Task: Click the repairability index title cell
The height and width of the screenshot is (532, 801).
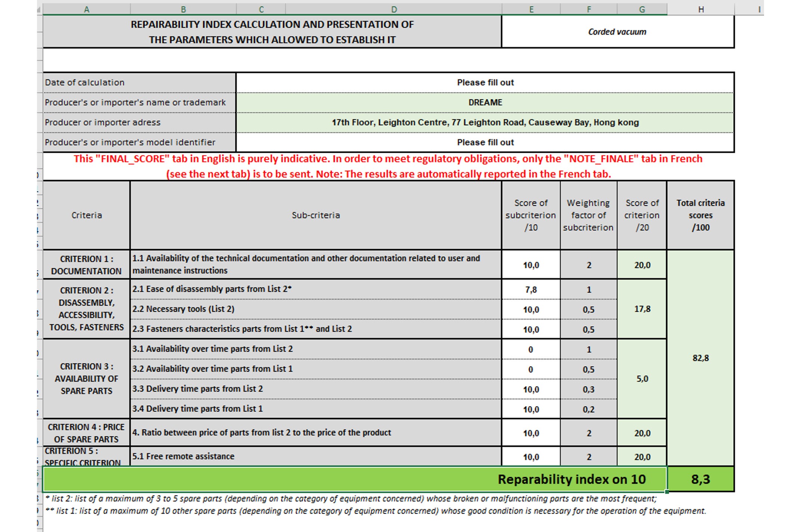Action: tap(272, 32)
